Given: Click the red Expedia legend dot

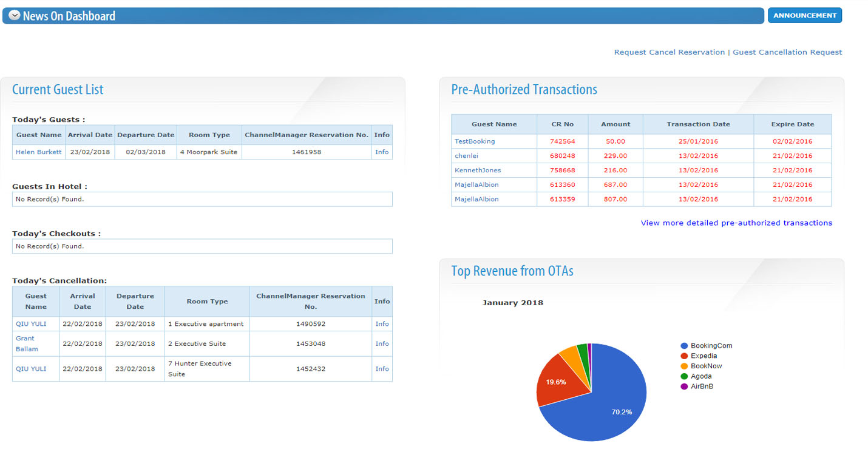Looking at the screenshot, I should (x=684, y=356).
